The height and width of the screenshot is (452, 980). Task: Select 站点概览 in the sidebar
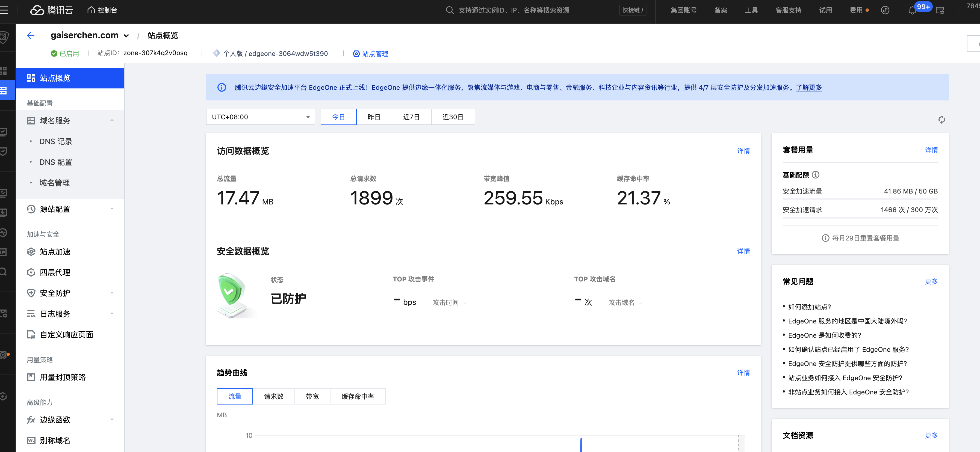pos(70,78)
